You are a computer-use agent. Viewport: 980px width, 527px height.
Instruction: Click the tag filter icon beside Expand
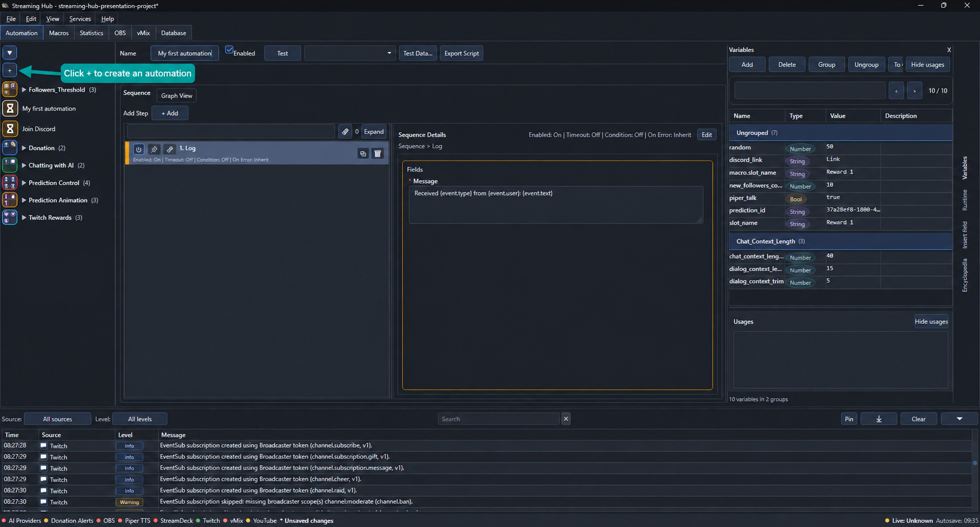pyautogui.click(x=345, y=132)
